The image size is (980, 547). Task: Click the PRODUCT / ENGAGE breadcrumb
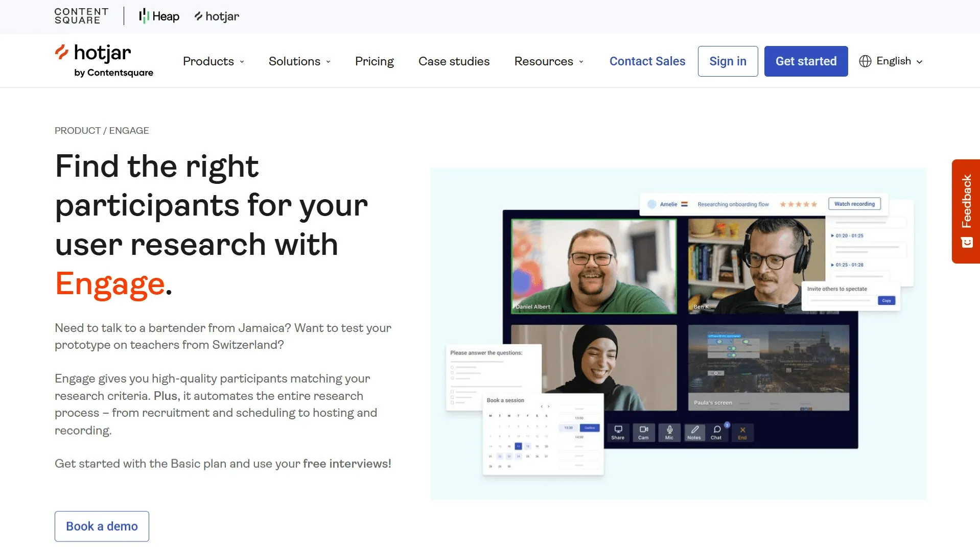102,131
